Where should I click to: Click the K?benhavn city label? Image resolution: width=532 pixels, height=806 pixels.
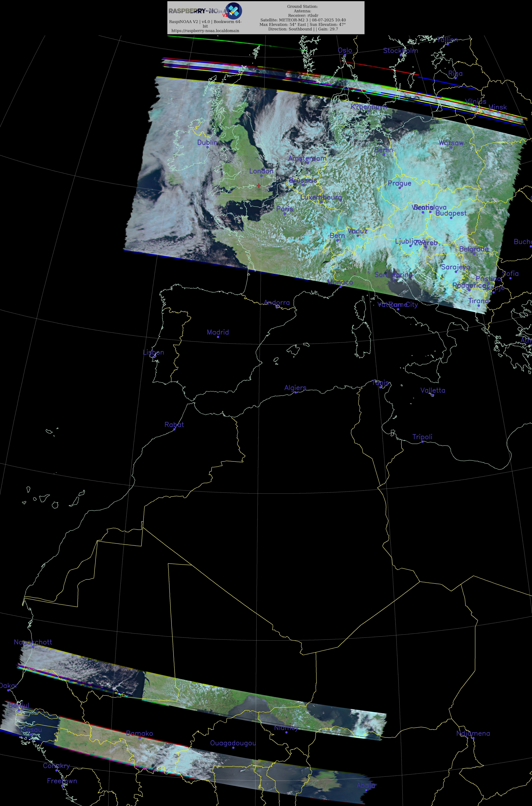pos(369,107)
